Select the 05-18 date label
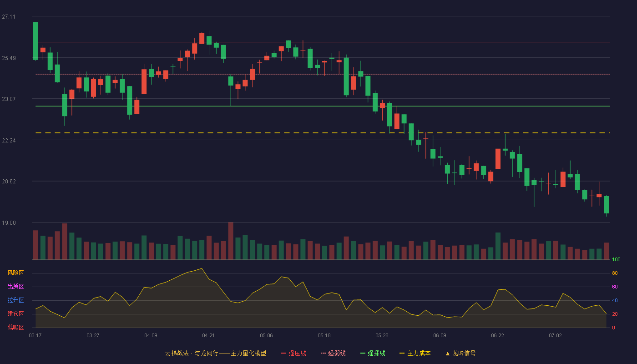This screenshot has width=637, height=364. (x=324, y=335)
